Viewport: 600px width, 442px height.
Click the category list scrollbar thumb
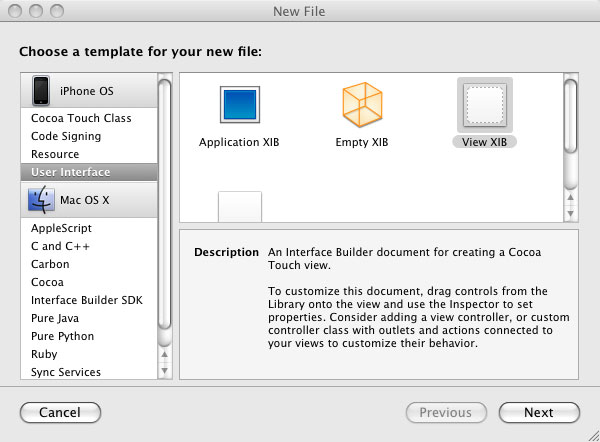[x=165, y=204]
